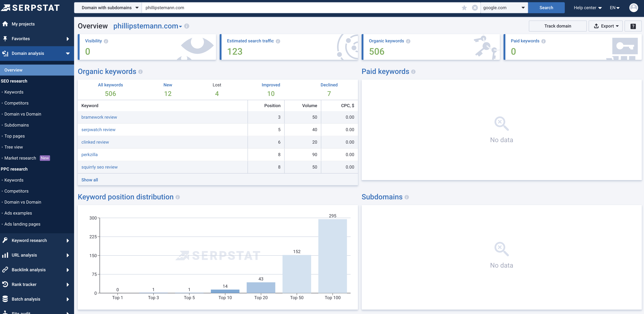Click the Rank tracker icon
Viewport: 644px width, 314px height.
pos(5,284)
